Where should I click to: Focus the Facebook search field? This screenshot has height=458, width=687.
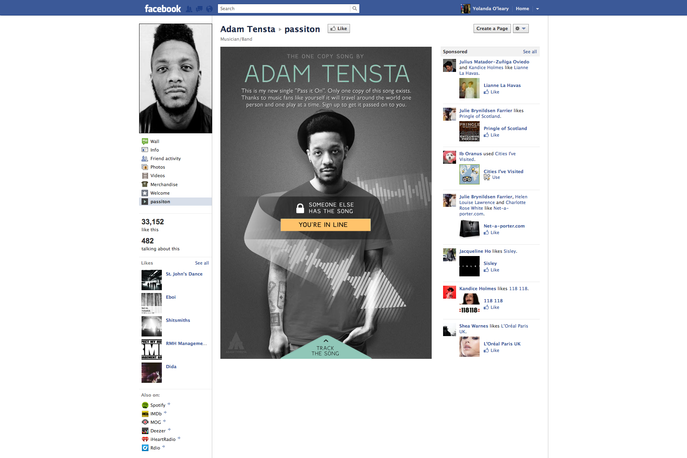point(285,8)
